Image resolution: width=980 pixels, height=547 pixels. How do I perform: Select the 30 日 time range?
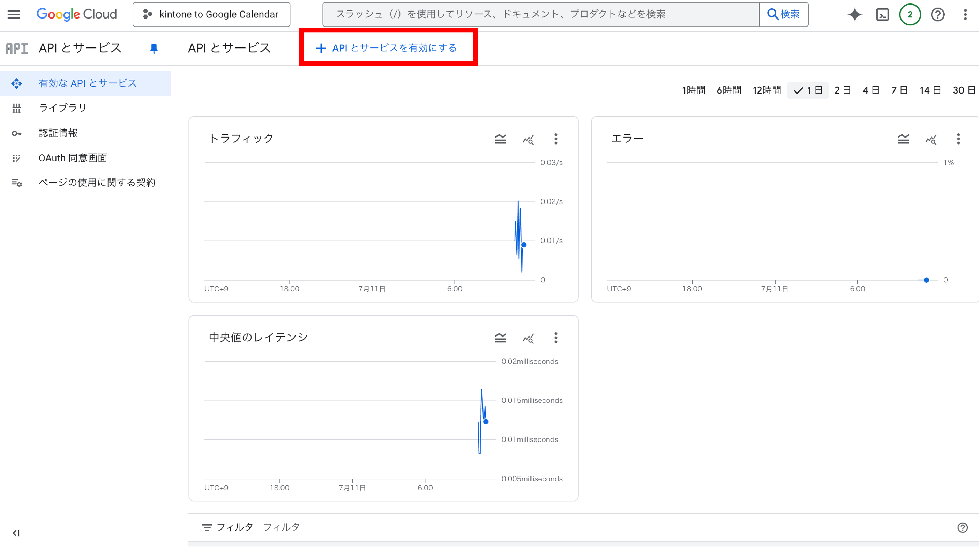click(x=964, y=91)
